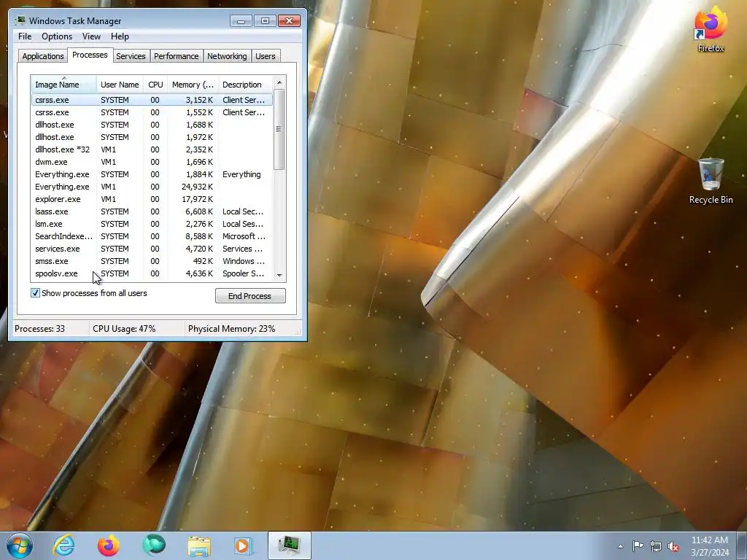Sort by CPU column header
The height and width of the screenshot is (560, 747).
coord(155,85)
